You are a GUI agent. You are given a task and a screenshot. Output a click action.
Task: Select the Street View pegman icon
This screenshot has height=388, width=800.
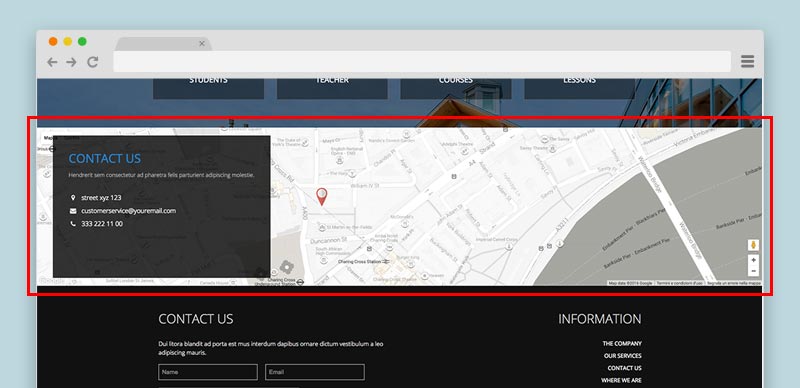[x=754, y=246]
